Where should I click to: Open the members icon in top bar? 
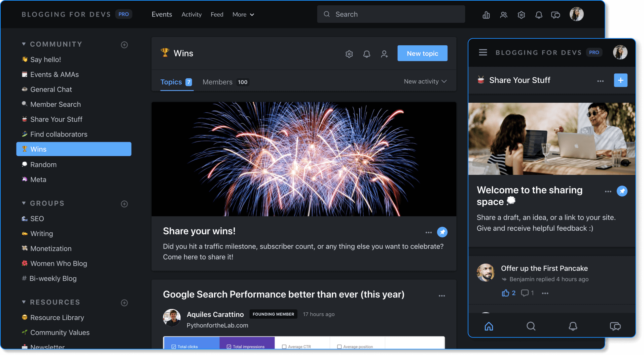(504, 15)
